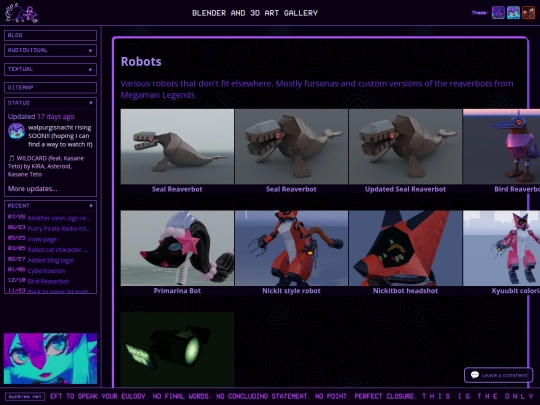
Task: Open the second Seal Reaverbot render thumbnail
Action: [x=291, y=146]
